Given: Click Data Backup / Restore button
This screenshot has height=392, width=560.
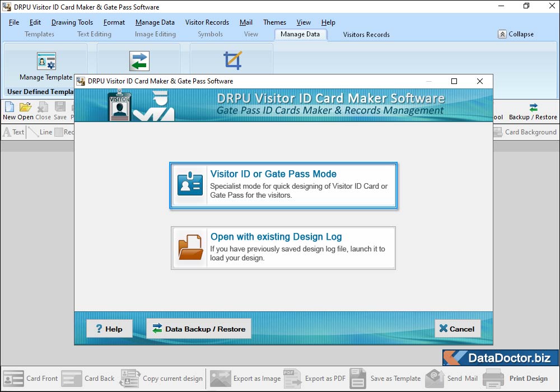Looking at the screenshot, I should [x=199, y=329].
